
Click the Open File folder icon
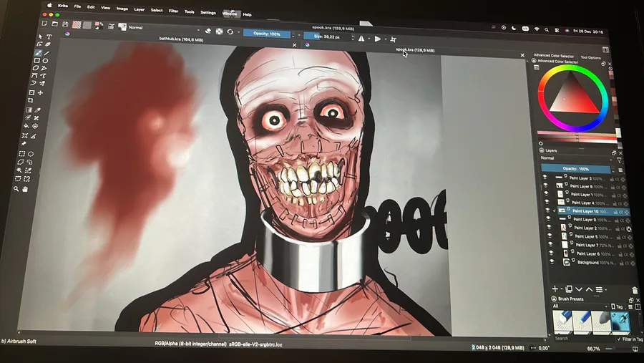pos(54,24)
